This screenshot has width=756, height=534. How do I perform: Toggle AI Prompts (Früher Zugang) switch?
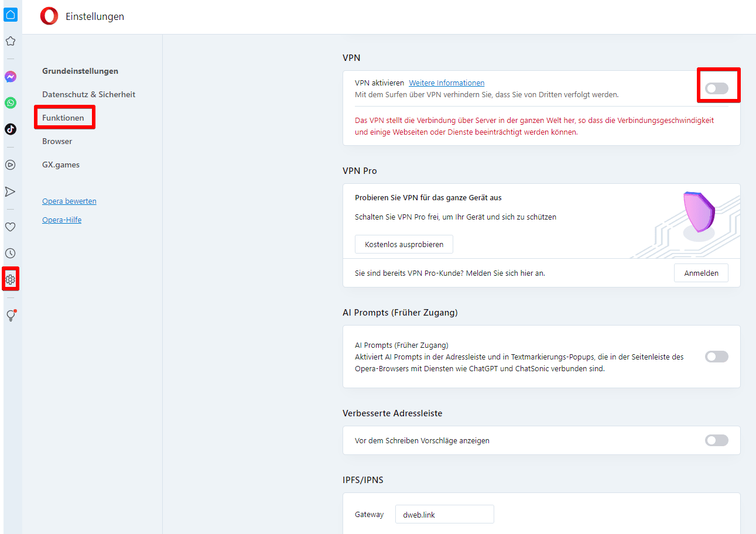pyautogui.click(x=717, y=357)
